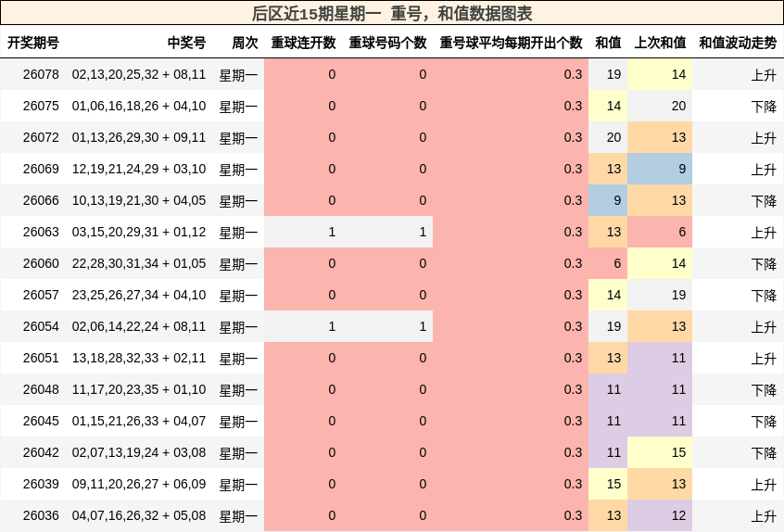Click 上次和值 cell 20 in row 26075
The height and width of the screenshot is (532, 784).
(660, 106)
